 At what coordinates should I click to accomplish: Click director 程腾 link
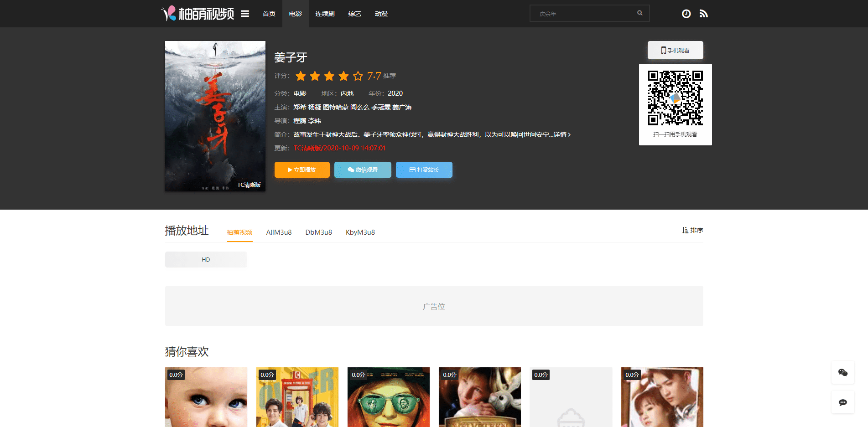tap(300, 121)
